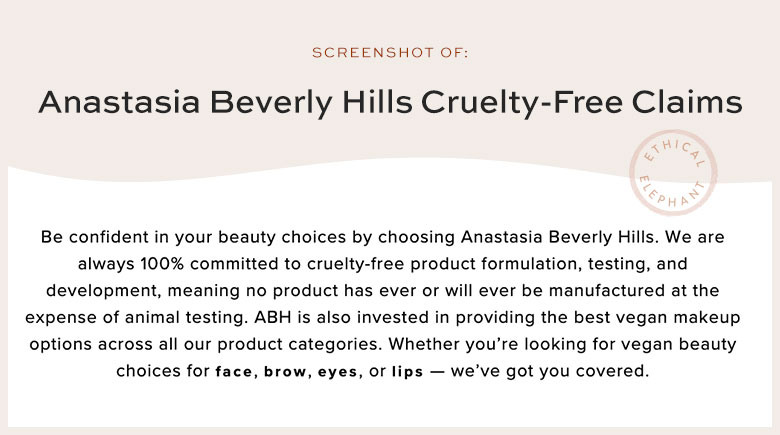This screenshot has width=780, height=435.
Task: Visit the bold "lips" link
Action: 409,371
